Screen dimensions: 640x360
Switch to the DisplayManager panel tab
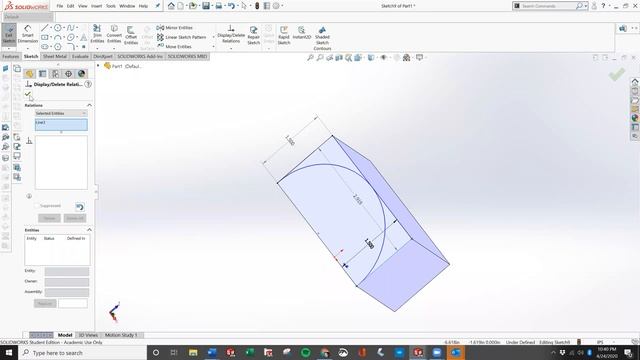point(82,74)
